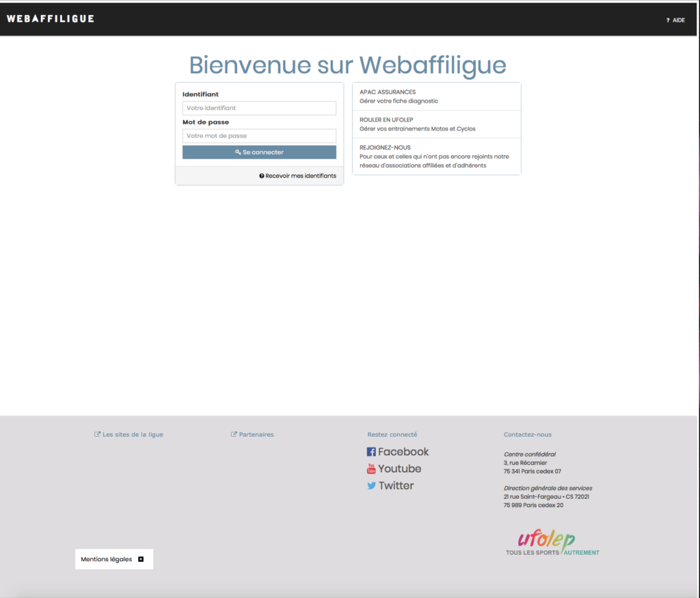This screenshot has width=700, height=598.
Task: Click the Se connecter button
Action: point(259,152)
